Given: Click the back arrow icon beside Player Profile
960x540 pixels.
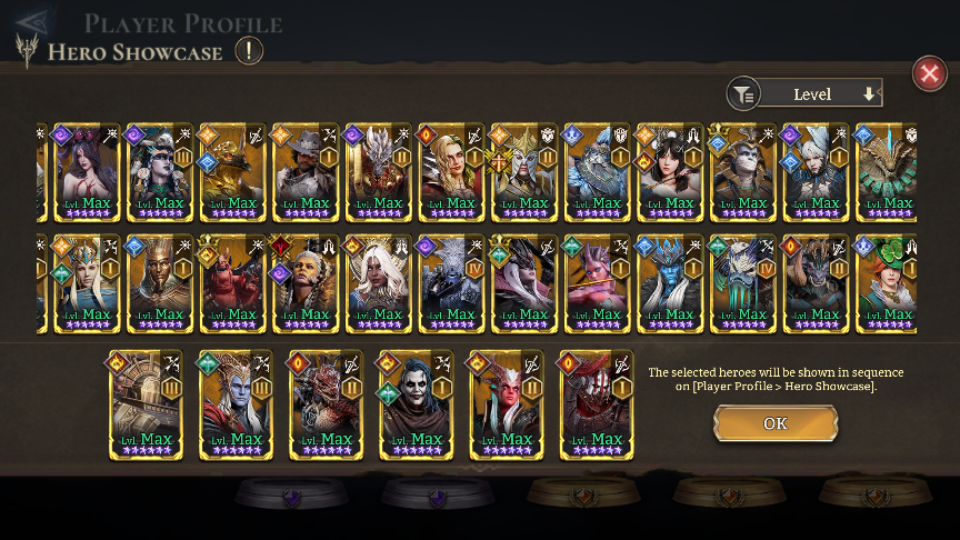Looking at the screenshot, I should [x=32, y=23].
